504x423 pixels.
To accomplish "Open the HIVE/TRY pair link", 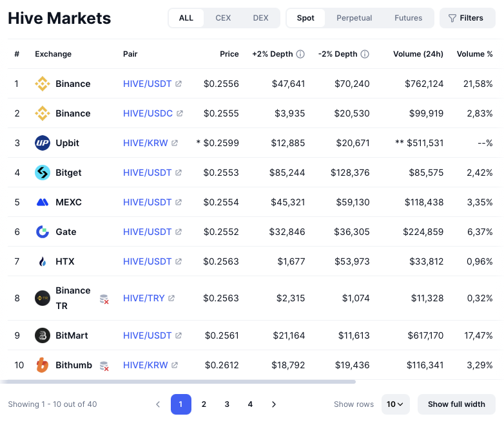I will point(144,298).
